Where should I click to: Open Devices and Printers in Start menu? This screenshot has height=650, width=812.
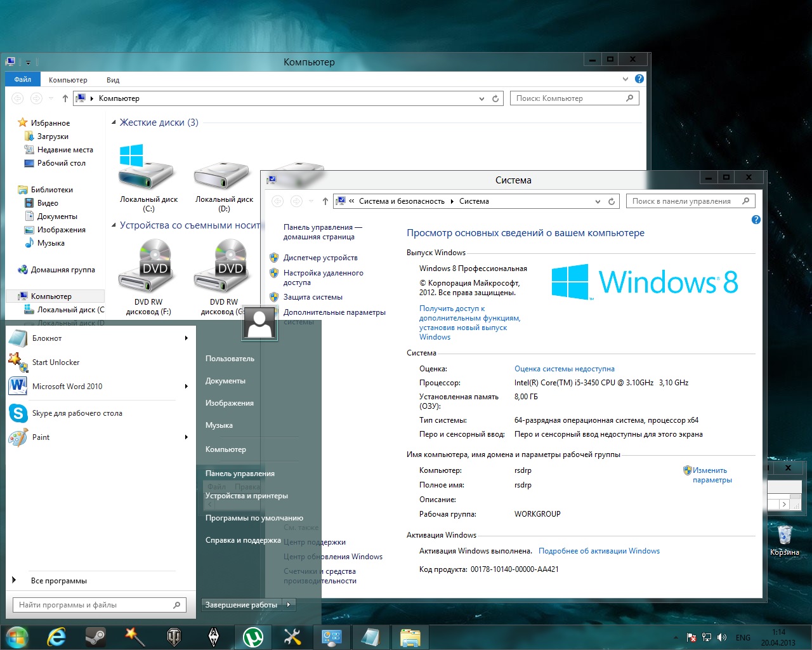pyautogui.click(x=247, y=496)
